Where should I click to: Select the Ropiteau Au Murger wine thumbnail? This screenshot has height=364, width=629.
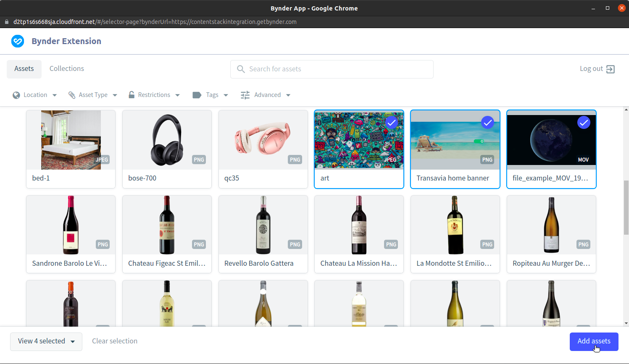tap(551, 225)
